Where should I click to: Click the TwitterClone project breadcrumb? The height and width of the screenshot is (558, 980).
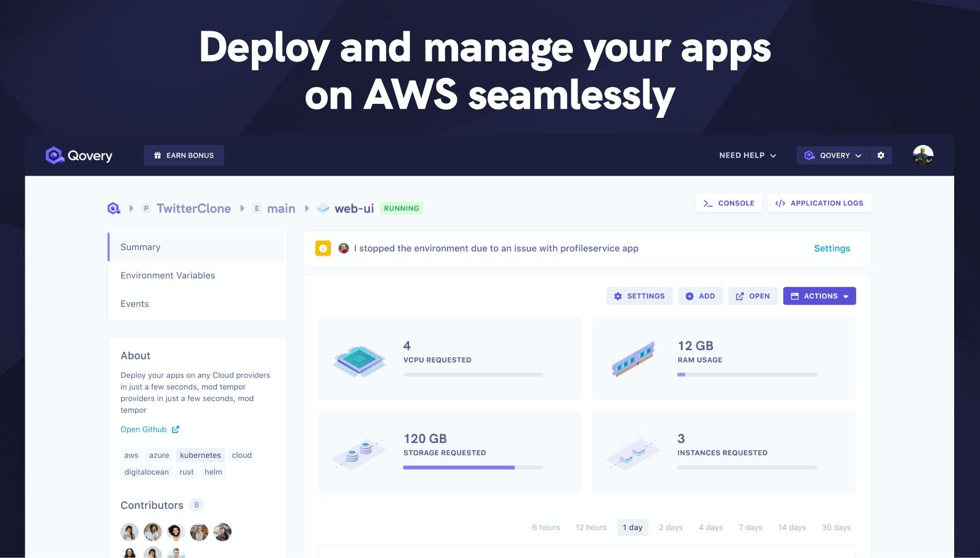coord(193,209)
